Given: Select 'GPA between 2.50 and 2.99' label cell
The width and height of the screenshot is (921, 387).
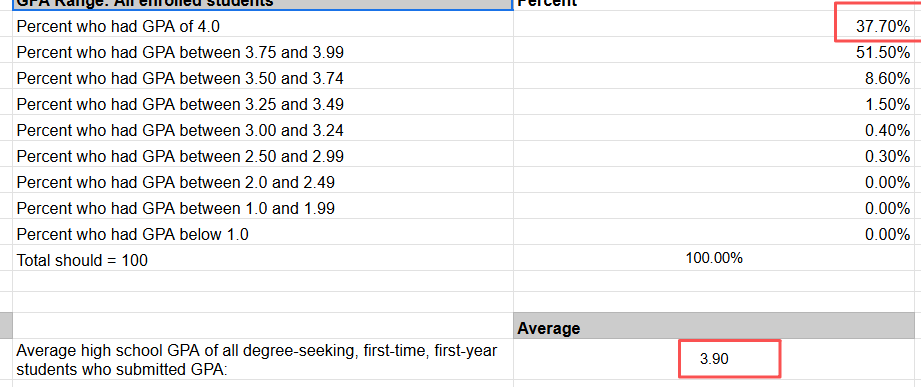Looking at the screenshot, I should (x=263, y=155).
